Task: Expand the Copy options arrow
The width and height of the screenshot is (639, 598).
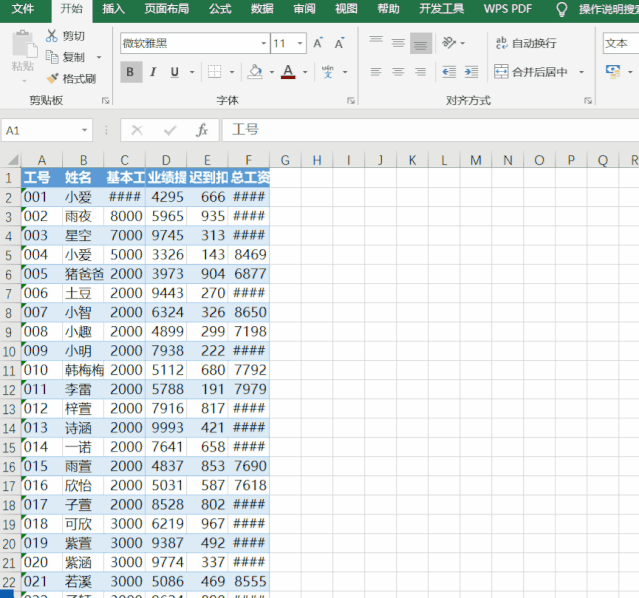Action: [x=99, y=57]
